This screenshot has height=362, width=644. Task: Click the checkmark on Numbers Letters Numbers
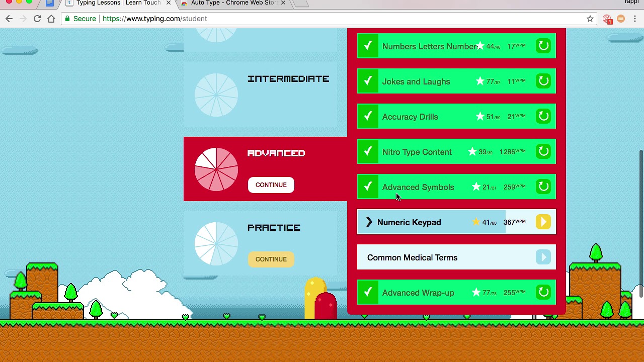[x=368, y=46]
